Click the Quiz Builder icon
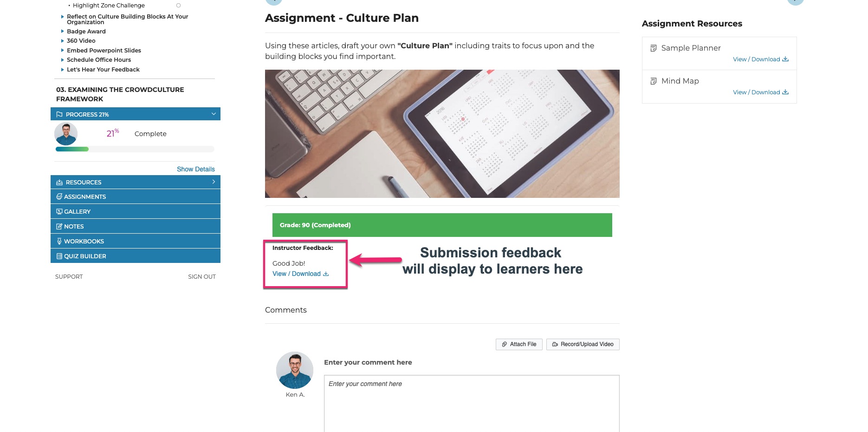 coord(59,256)
